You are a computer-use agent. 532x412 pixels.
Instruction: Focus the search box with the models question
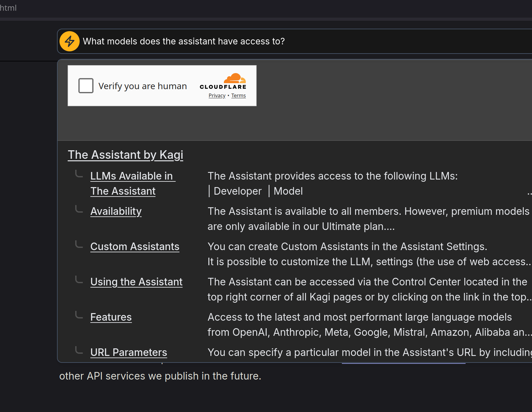pyautogui.click(x=283, y=41)
